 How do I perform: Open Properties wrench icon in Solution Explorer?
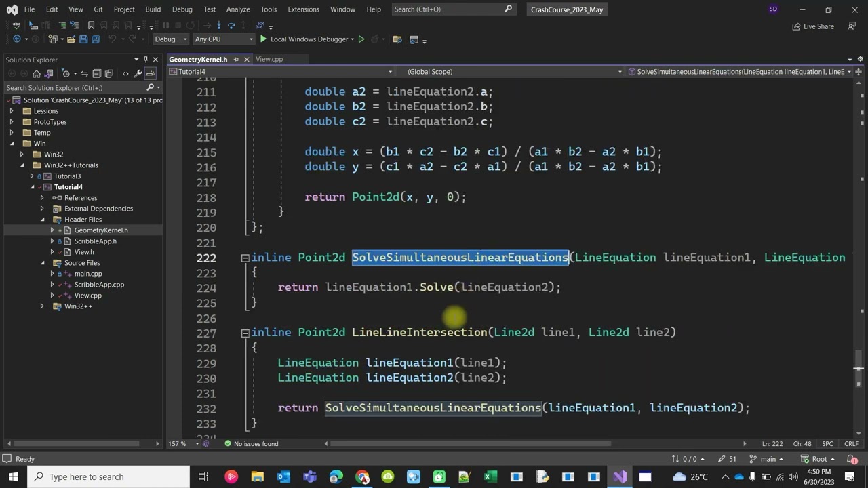[x=138, y=73]
